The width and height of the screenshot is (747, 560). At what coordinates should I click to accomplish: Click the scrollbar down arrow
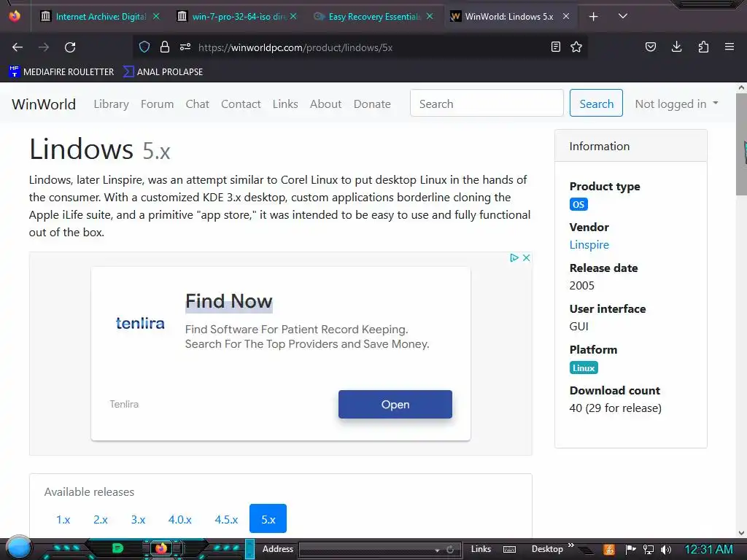[x=741, y=533]
